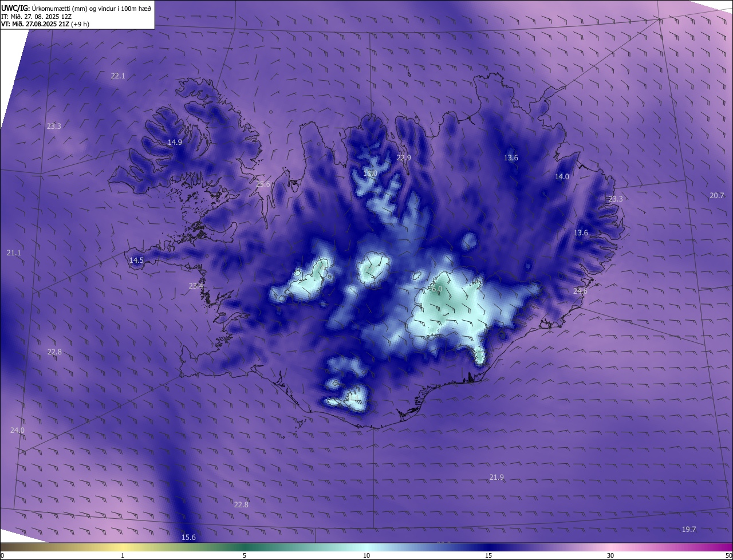Image resolution: width=733 pixels, height=560 pixels.
Task: Click the '1' tick on the color scale
Action: (123, 555)
